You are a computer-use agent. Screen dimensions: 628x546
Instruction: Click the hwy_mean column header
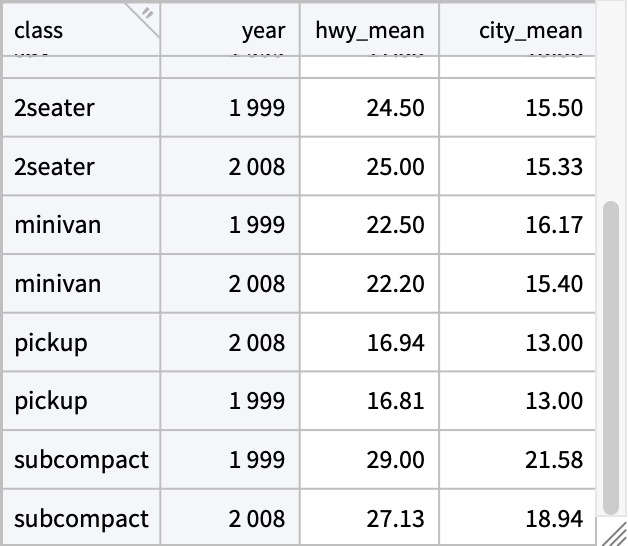(369, 30)
